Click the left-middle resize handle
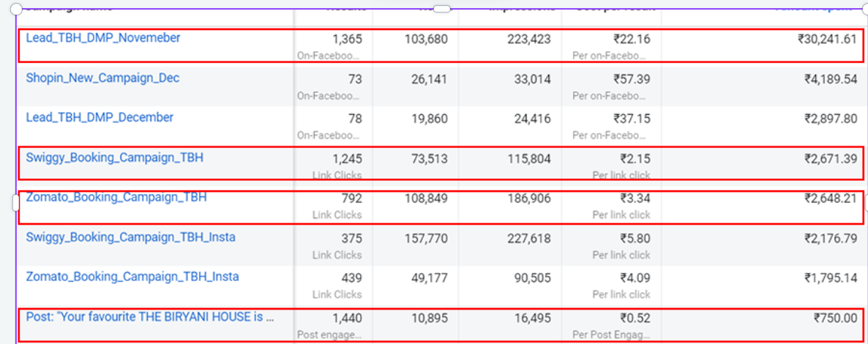Screen dimensions: 868x344 [16, 202]
